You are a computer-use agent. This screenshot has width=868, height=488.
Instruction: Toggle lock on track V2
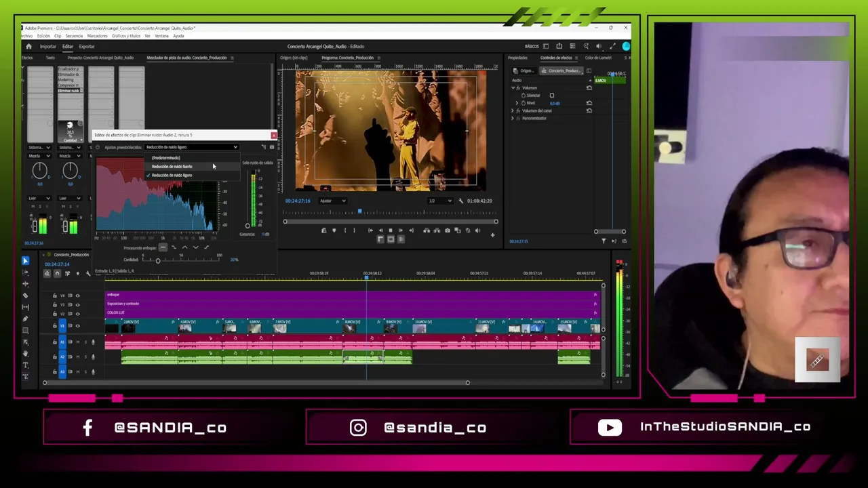coord(55,313)
